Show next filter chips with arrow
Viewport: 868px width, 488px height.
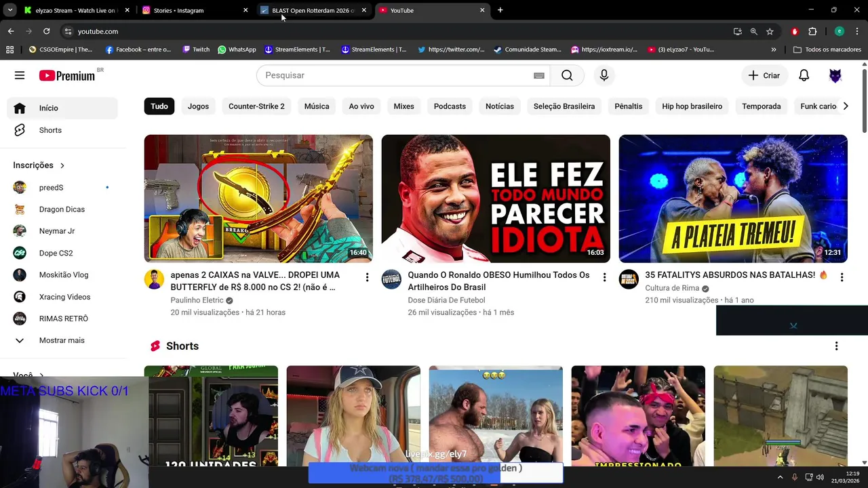(x=845, y=106)
